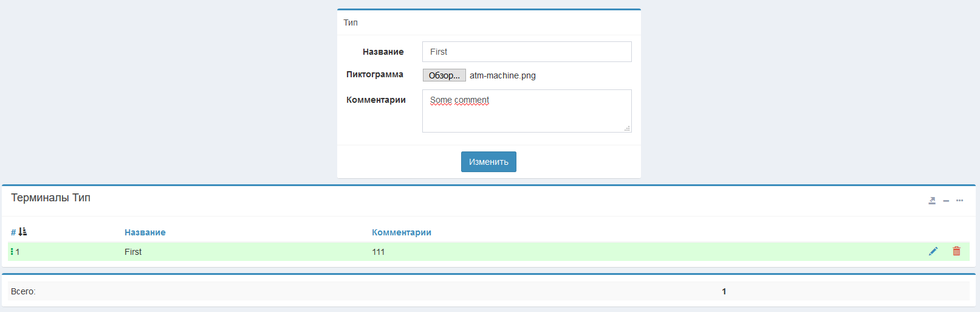Collapse the Терминалы Тип panel with the dash icon
Image resolution: width=980 pixels, height=312 pixels.
click(946, 201)
